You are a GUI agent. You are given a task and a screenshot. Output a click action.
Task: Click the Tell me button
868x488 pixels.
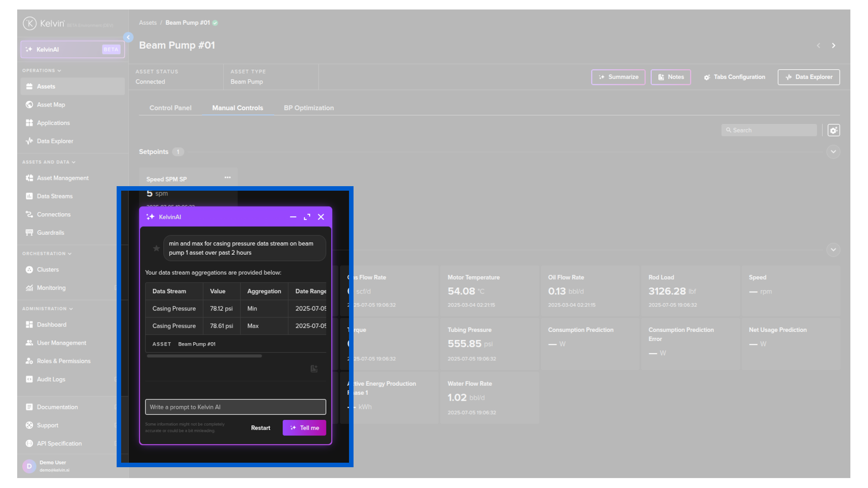point(304,428)
